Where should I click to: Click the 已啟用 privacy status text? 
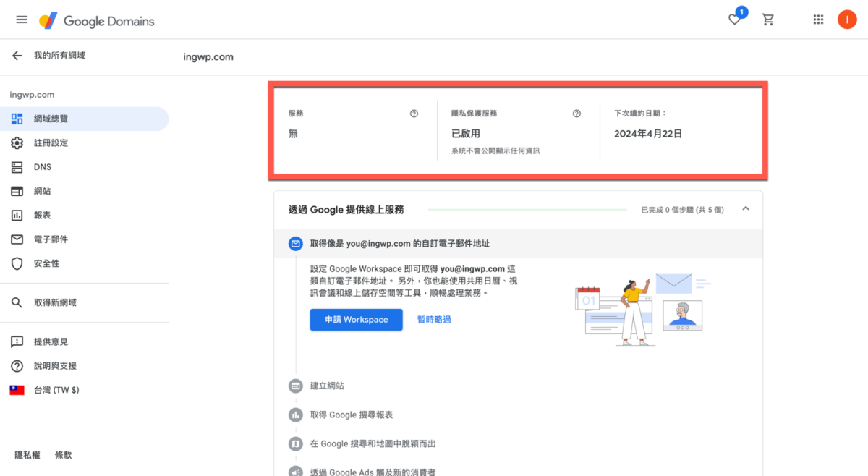point(466,134)
